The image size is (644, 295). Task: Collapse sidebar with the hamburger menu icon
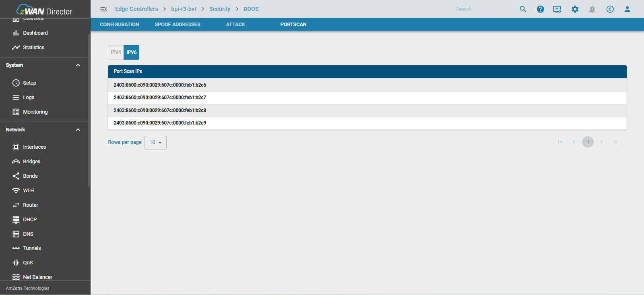[x=103, y=9]
